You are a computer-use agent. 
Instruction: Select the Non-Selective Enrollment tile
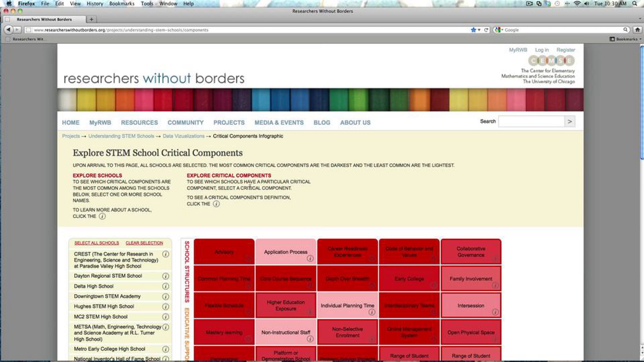point(347,332)
